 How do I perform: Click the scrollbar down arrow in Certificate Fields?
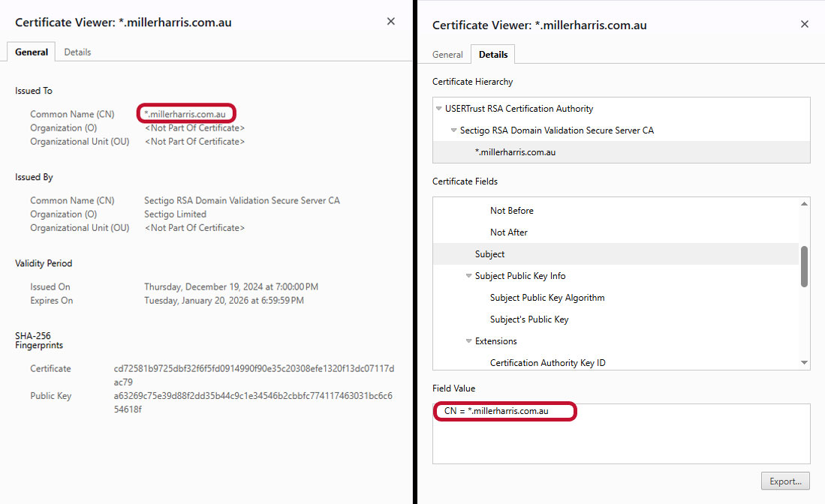805,362
